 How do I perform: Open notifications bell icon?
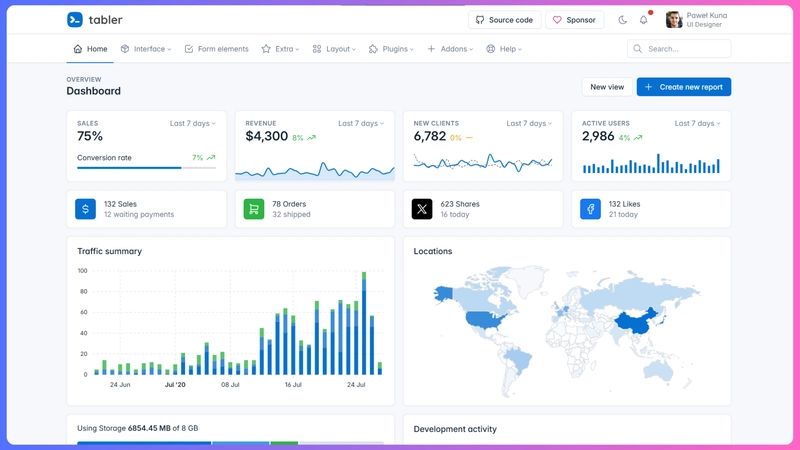point(644,19)
